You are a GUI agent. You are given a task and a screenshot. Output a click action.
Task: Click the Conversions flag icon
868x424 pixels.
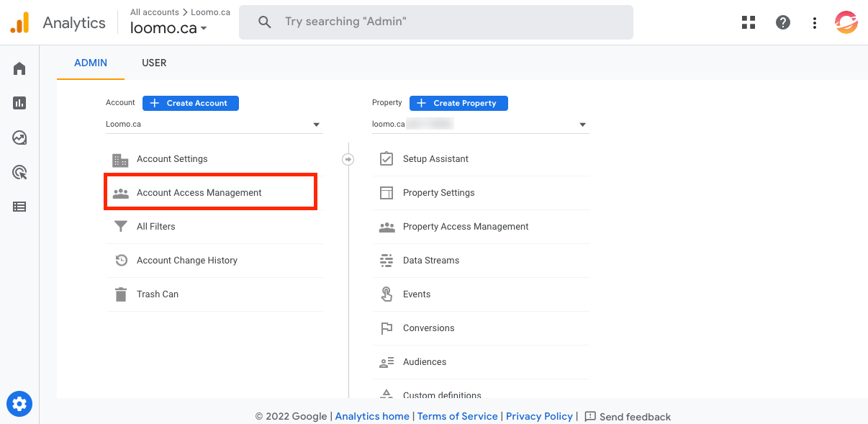(386, 328)
